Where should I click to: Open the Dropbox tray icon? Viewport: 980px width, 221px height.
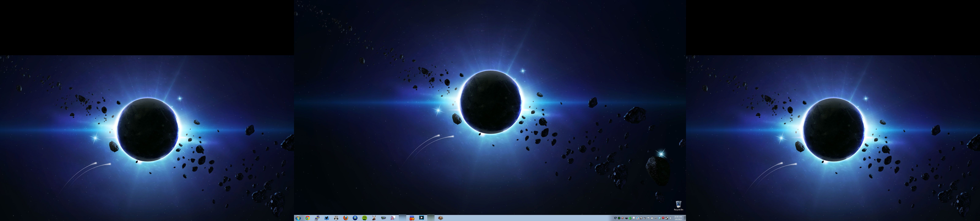click(x=660, y=218)
